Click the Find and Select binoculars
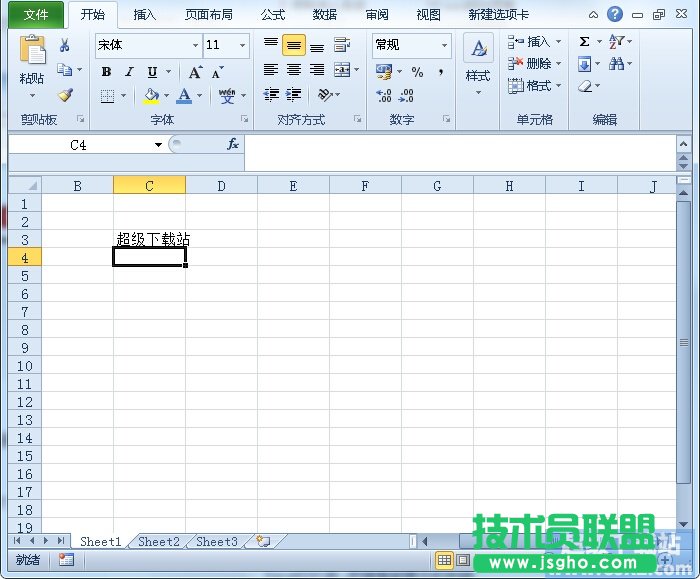The image size is (700, 579). point(616,64)
